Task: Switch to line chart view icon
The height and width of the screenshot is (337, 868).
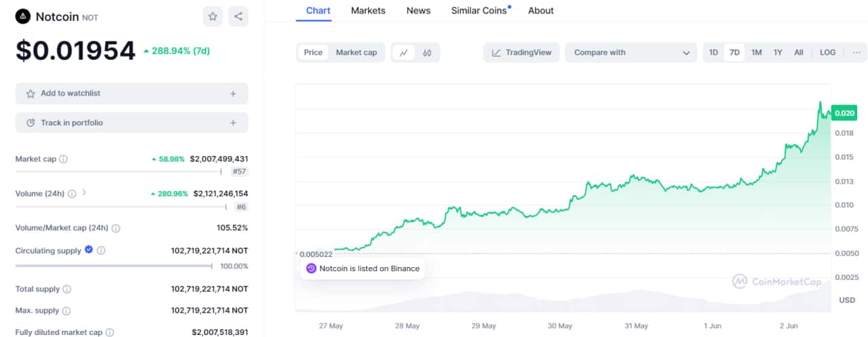Action: pyautogui.click(x=403, y=52)
